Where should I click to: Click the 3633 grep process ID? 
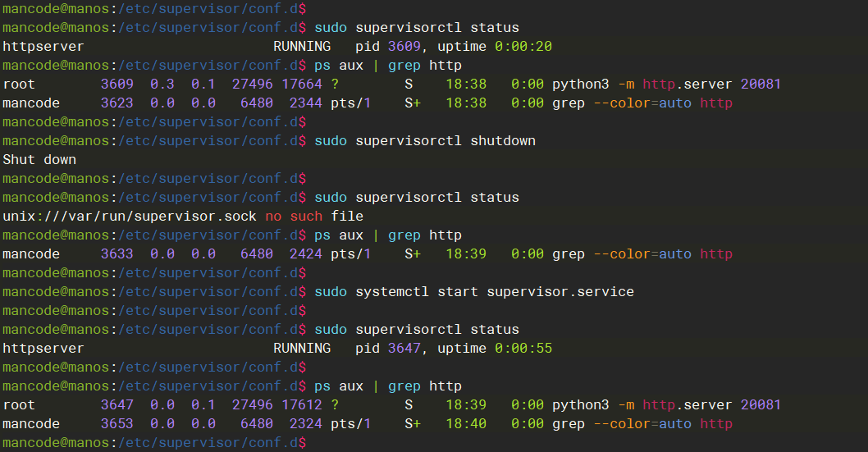point(117,254)
